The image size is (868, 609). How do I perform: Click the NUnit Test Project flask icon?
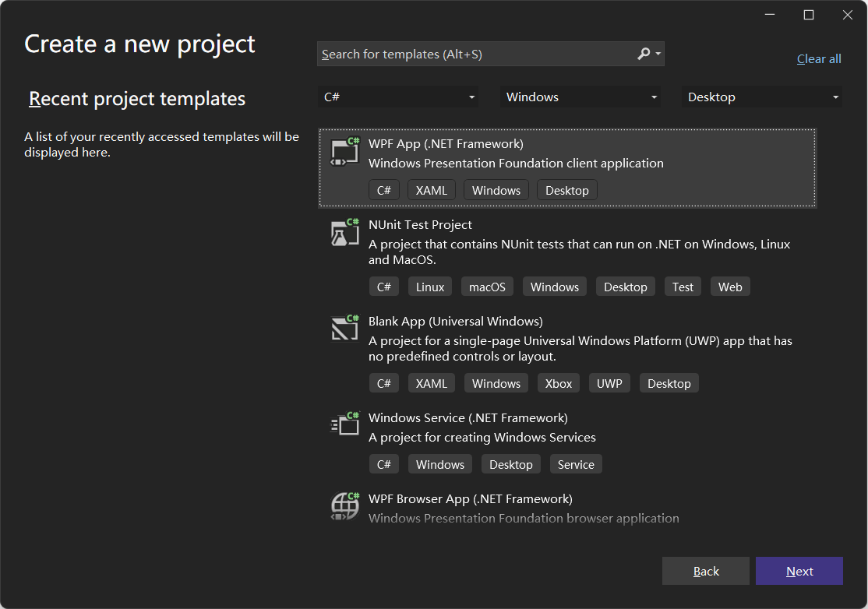tap(345, 232)
